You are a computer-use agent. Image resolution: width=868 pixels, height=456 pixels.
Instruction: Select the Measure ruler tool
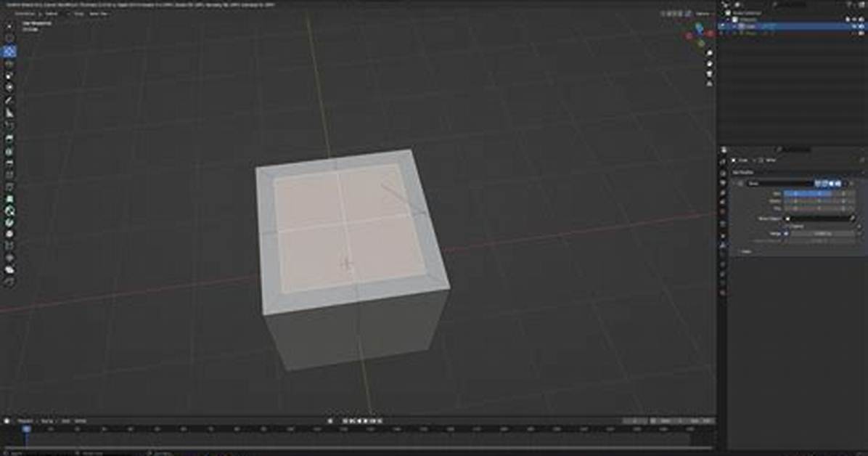pos(9,113)
